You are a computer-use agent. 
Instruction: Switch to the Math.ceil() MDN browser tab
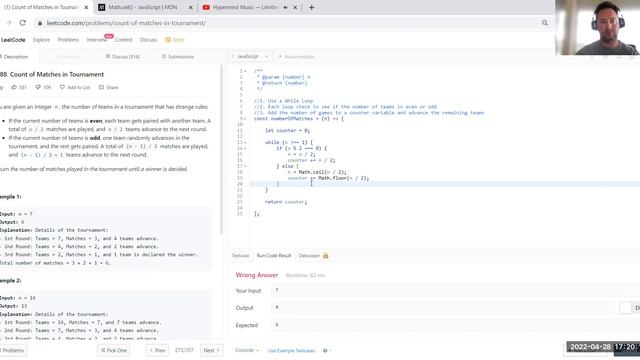143,7
